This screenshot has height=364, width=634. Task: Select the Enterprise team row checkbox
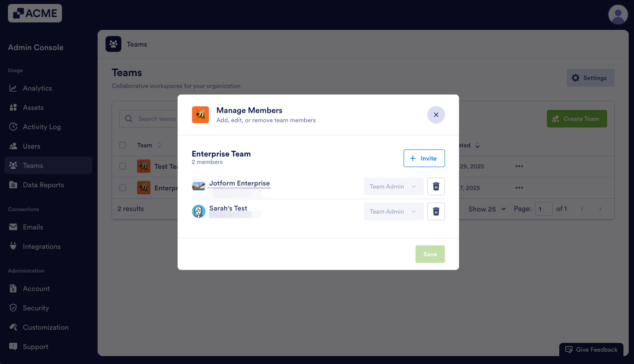click(x=123, y=187)
